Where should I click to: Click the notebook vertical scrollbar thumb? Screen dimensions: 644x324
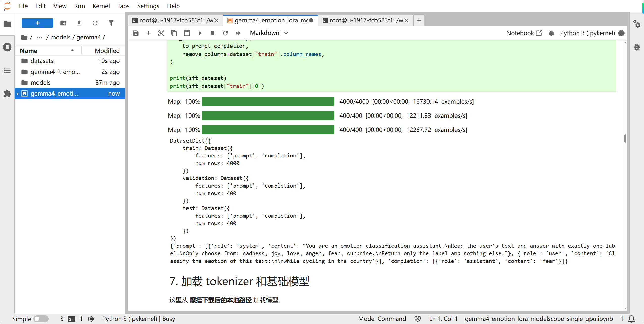point(625,138)
